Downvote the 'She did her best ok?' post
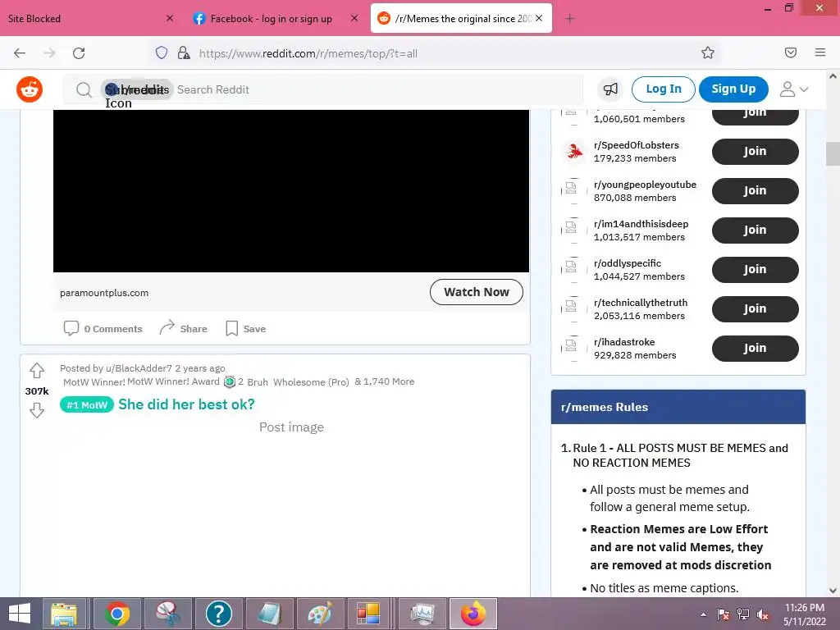This screenshot has height=630, width=840. [37, 410]
